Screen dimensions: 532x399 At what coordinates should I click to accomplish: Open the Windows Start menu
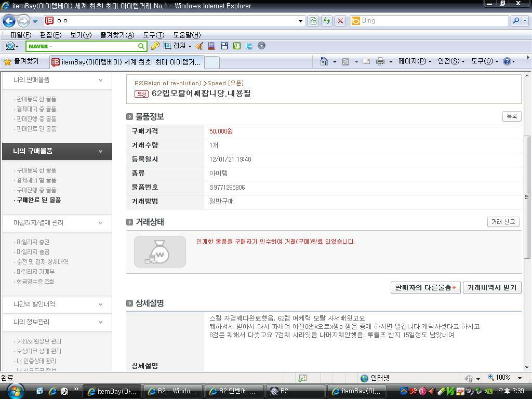[15, 391]
